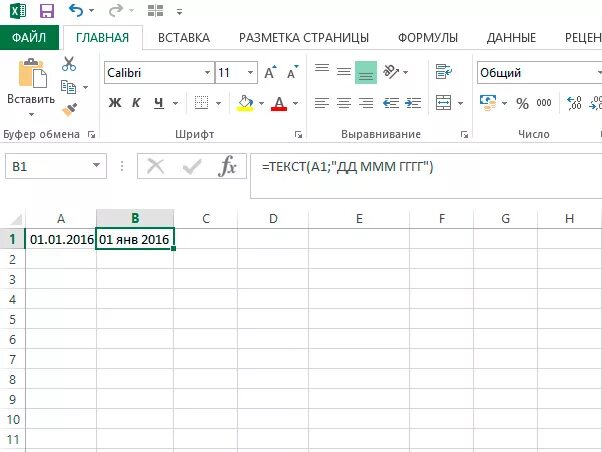
Task: Apply accounting currency format icon
Action: click(x=488, y=103)
